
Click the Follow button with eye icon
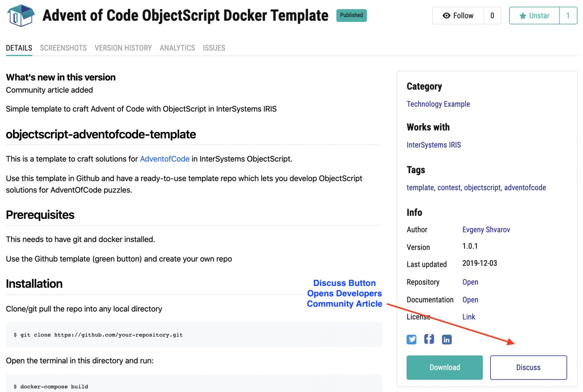458,16
